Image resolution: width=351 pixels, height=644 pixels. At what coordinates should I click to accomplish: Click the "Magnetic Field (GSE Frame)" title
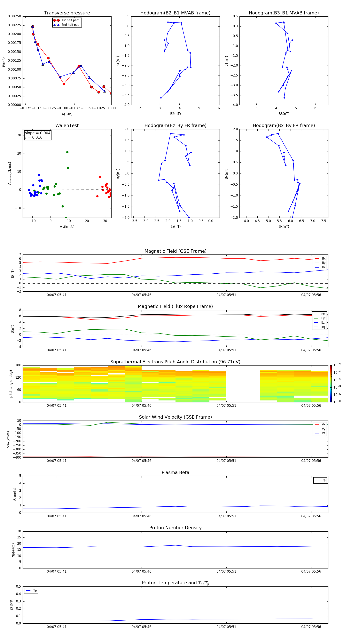(x=175, y=251)
